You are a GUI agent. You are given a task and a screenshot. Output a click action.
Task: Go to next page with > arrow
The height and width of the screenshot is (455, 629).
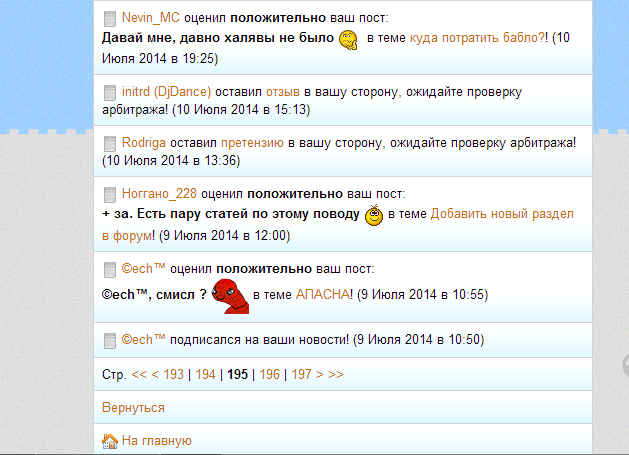320,374
